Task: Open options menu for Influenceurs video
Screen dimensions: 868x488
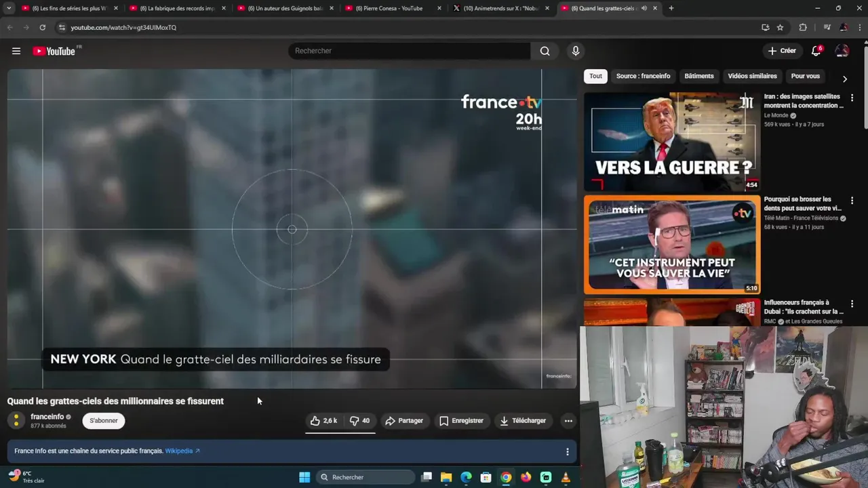Action: pyautogui.click(x=852, y=304)
